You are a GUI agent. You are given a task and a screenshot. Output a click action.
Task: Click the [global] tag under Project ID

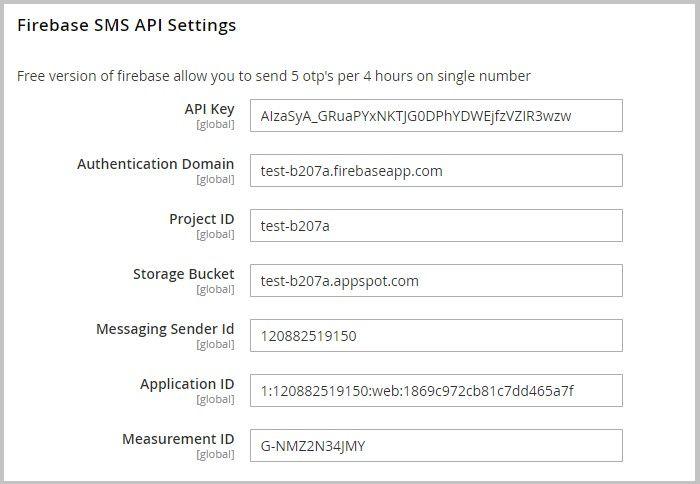pyautogui.click(x=215, y=235)
